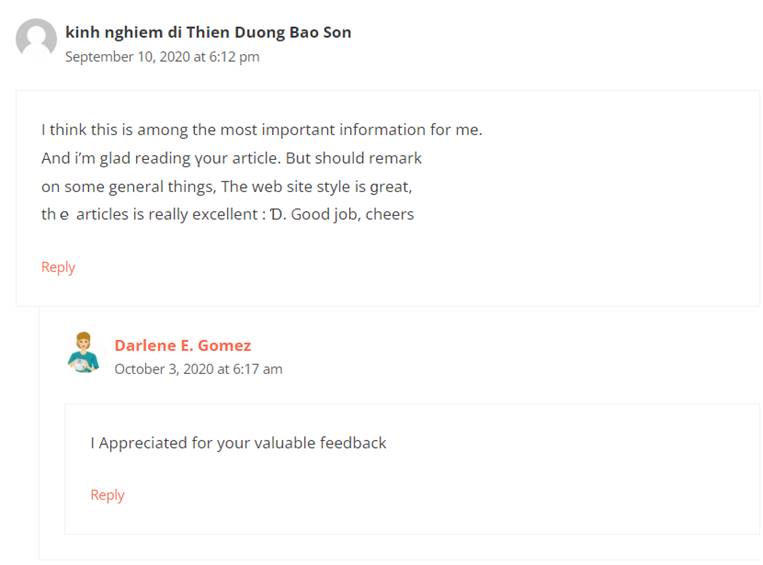
Task: Click the gray default avatar icon
Action: tap(36, 39)
